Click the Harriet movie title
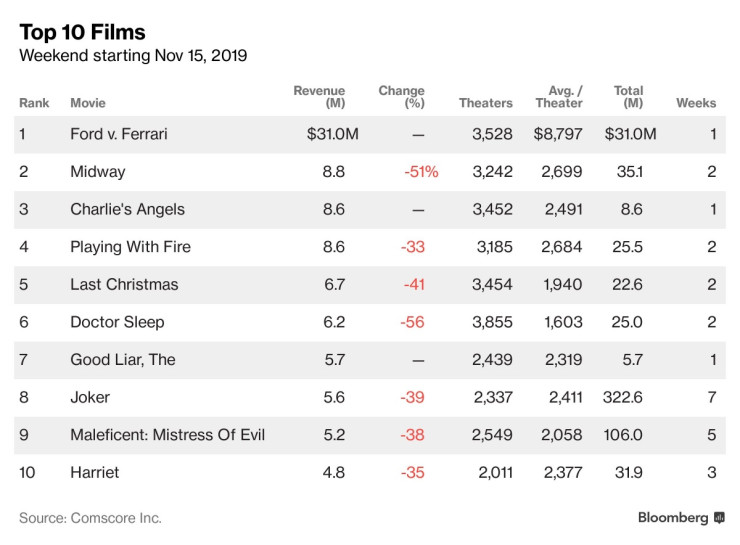 tap(95, 472)
